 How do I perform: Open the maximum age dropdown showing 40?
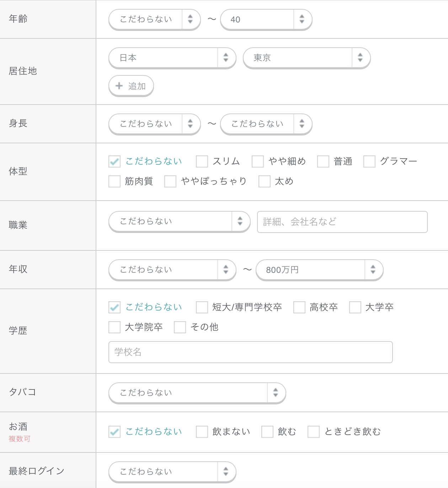tap(266, 19)
